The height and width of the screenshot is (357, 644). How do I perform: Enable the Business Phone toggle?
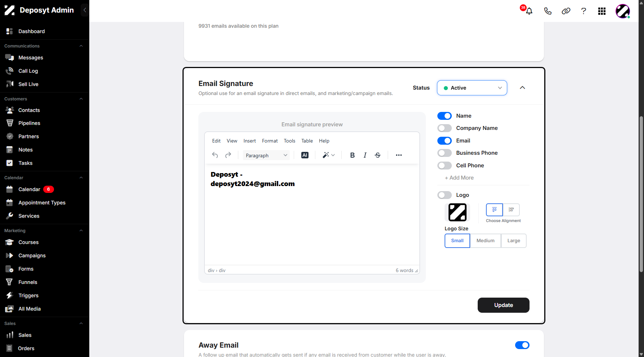click(445, 153)
